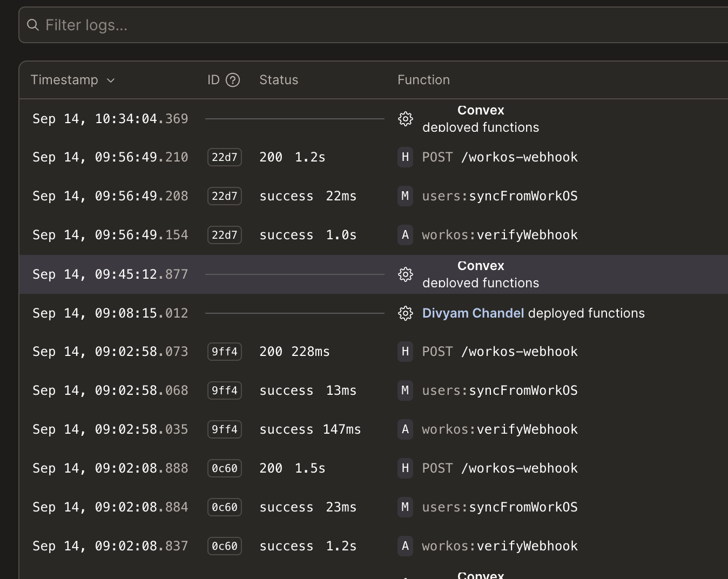Click 0c60 ID badge on 09:02:08.888 row
Screen dimensions: 728x579
(225, 468)
